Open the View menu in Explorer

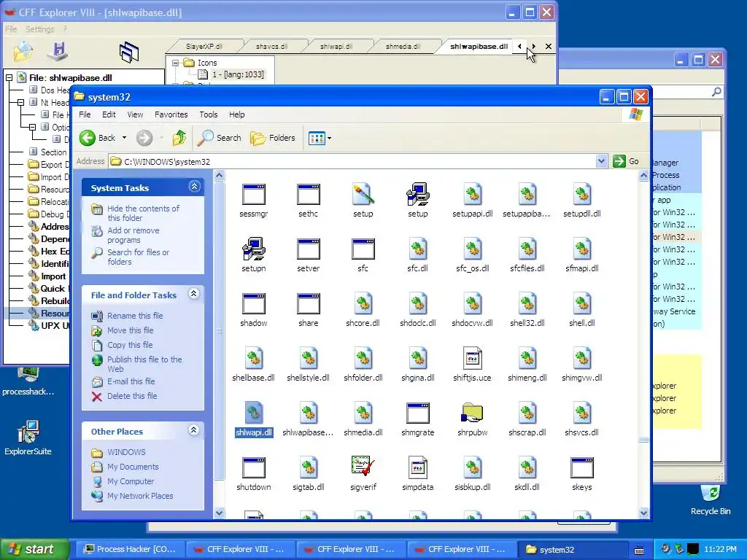(x=135, y=114)
